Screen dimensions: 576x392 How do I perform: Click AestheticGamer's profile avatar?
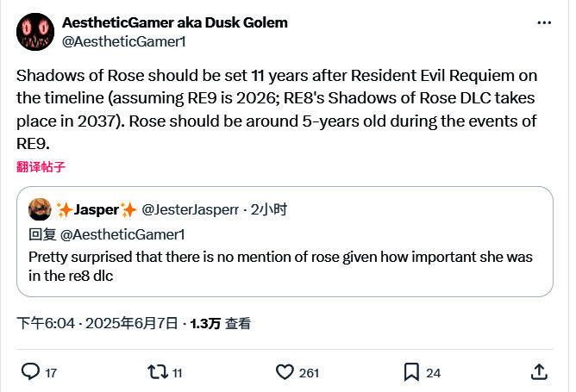[x=34, y=32]
